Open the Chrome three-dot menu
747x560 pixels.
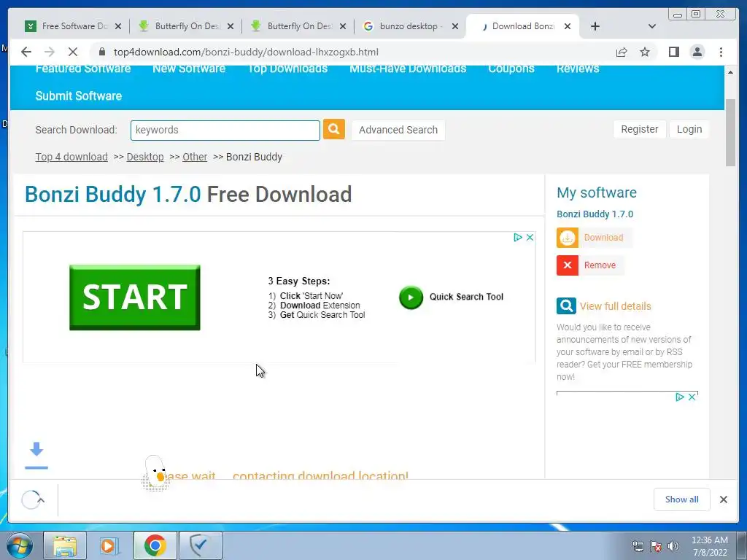[721, 52]
